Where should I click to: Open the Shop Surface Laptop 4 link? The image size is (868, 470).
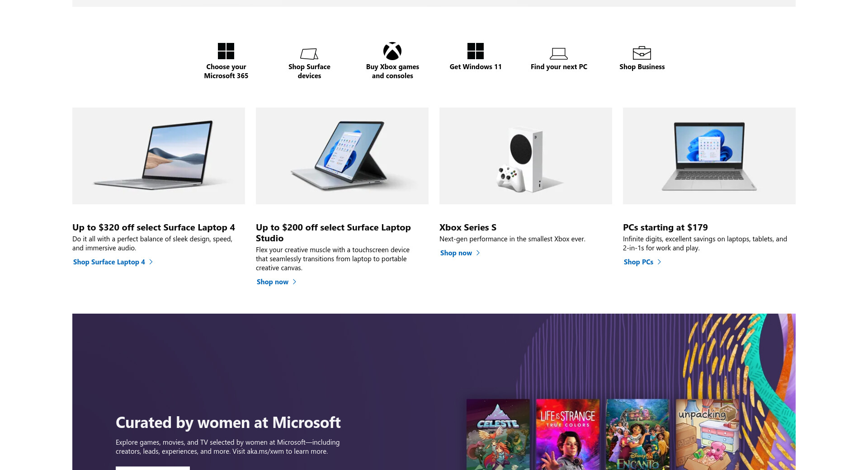(109, 262)
